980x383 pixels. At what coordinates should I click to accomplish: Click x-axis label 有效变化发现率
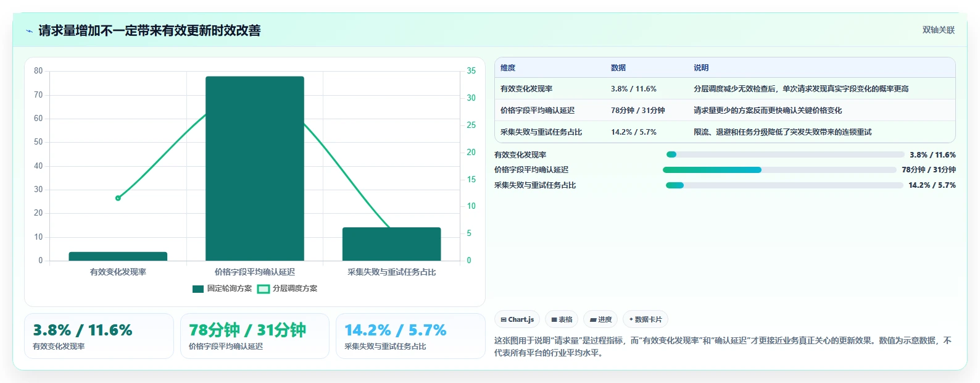point(118,272)
